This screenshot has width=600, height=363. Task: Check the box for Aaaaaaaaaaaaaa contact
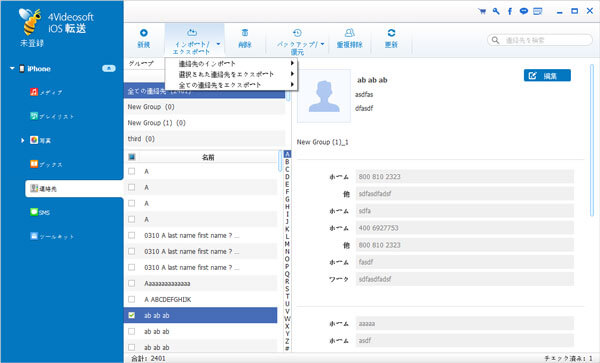click(x=132, y=283)
